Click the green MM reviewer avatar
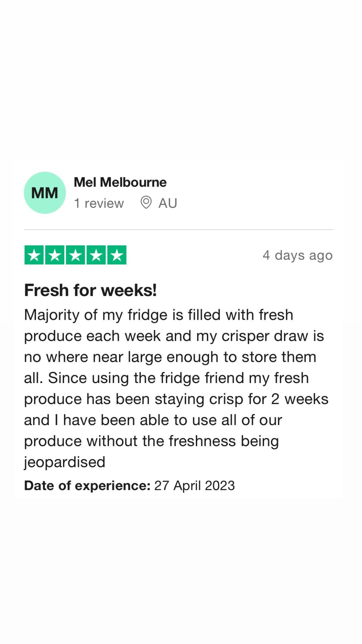This screenshot has height=644, width=362. [x=45, y=193]
